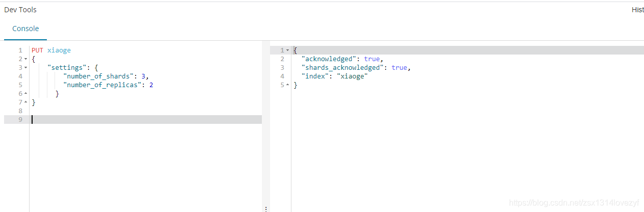Screen dimensions: 644x212
Task: Click the xiaoge index name in request
Action: tap(59, 50)
